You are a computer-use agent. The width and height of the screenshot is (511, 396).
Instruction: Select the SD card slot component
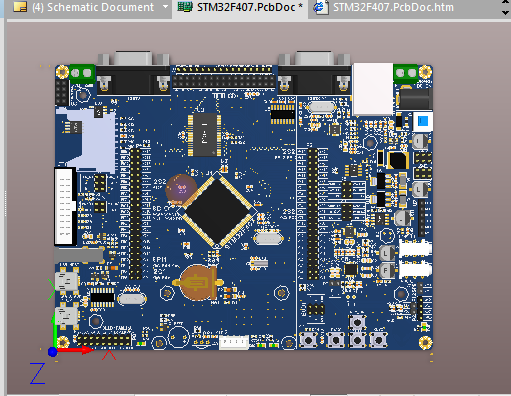[87, 139]
